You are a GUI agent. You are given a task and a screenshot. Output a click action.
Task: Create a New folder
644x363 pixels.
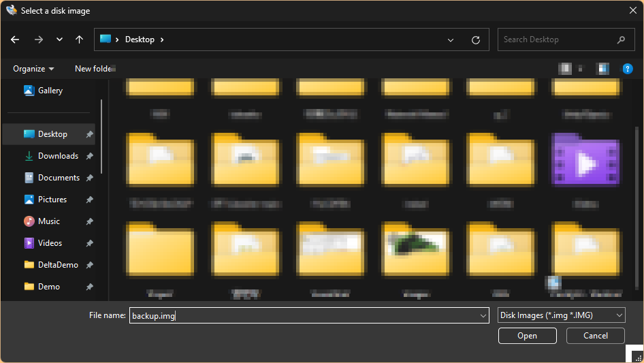tap(95, 69)
